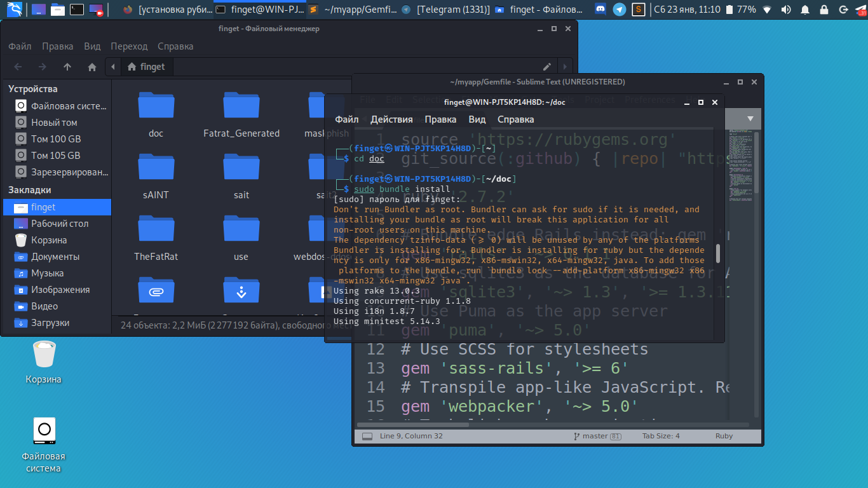Open the Ruby syntax selector
This screenshot has width=868, height=488.
724,437
